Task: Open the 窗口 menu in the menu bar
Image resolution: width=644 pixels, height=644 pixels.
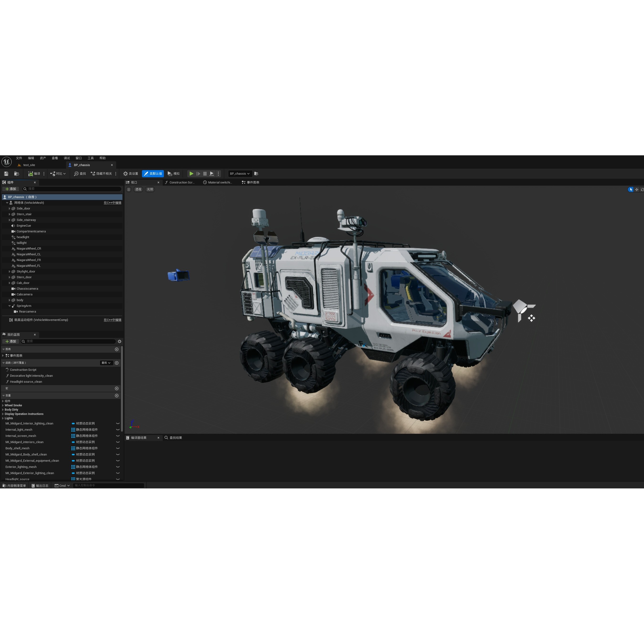Action: [79, 158]
